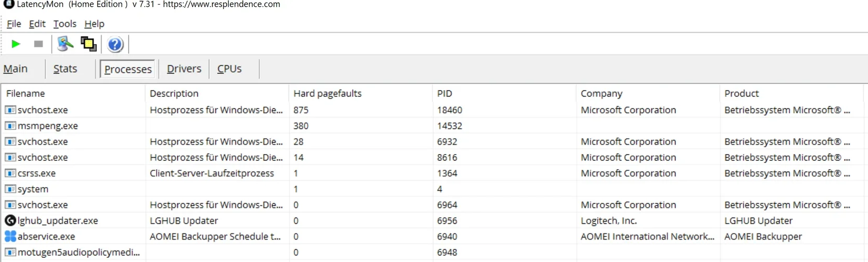Image resolution: width=868 pixels, height=262 pixels.
Task: Click PID value 14532
Action: [450, 126]
